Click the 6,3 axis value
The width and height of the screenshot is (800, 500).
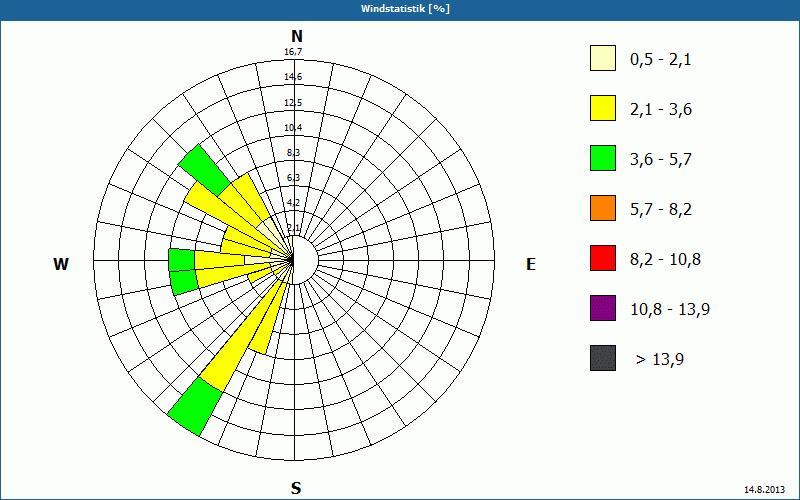[293, 178]
